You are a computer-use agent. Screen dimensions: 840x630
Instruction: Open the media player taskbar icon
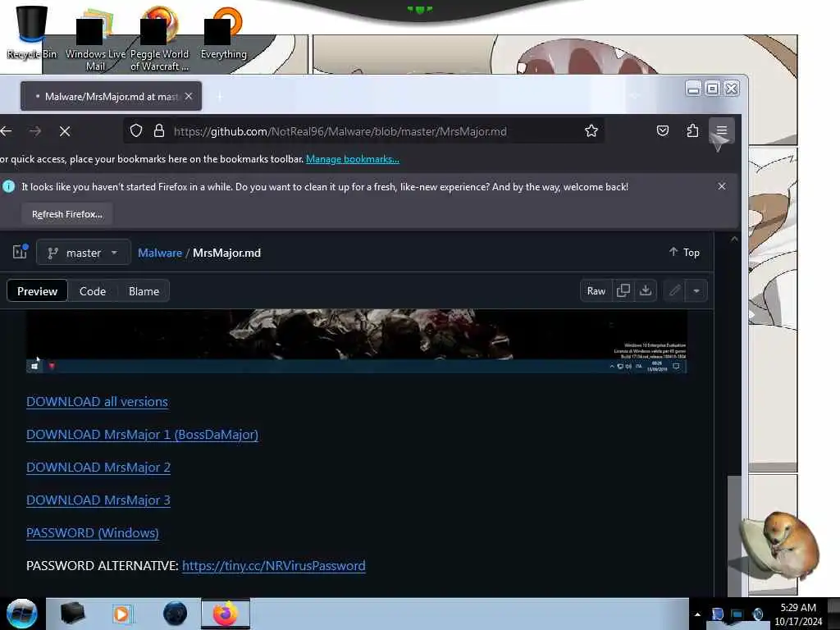[x=121, y=614]
